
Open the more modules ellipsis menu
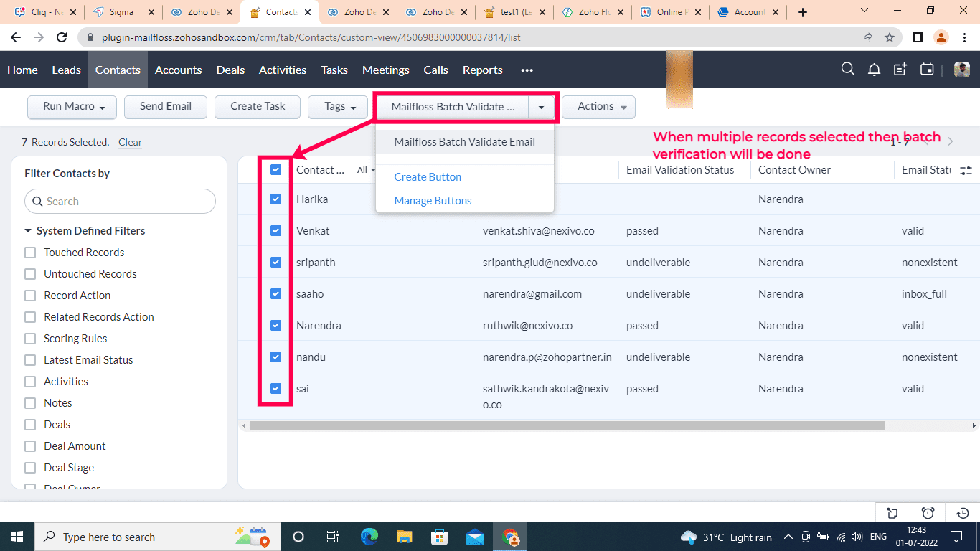(x=527, y=70)
